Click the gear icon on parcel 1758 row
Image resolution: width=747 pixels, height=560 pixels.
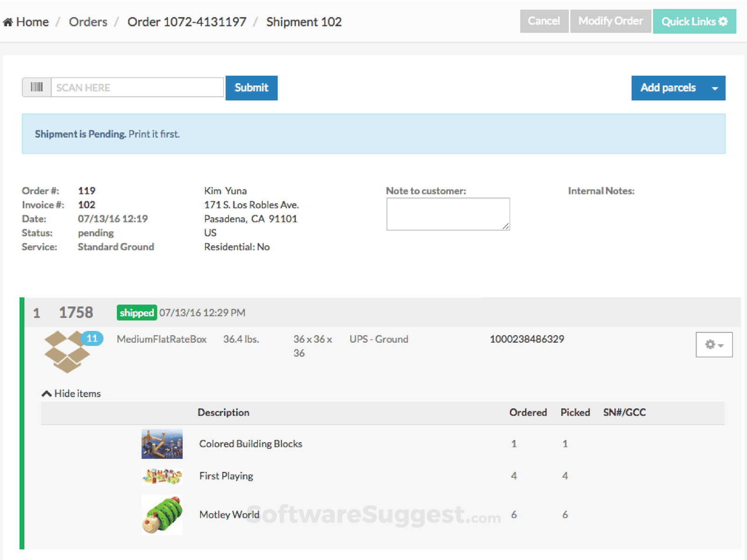[x=709, y=345]
